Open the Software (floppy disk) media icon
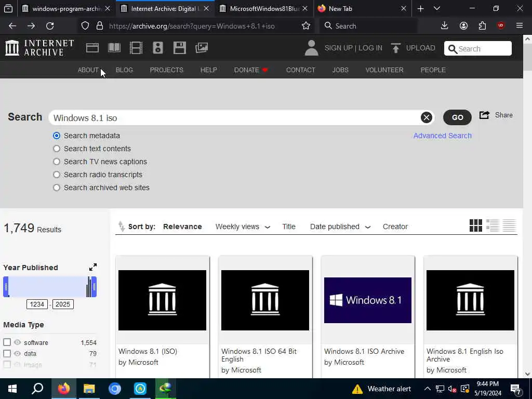 tap(179, 48)
